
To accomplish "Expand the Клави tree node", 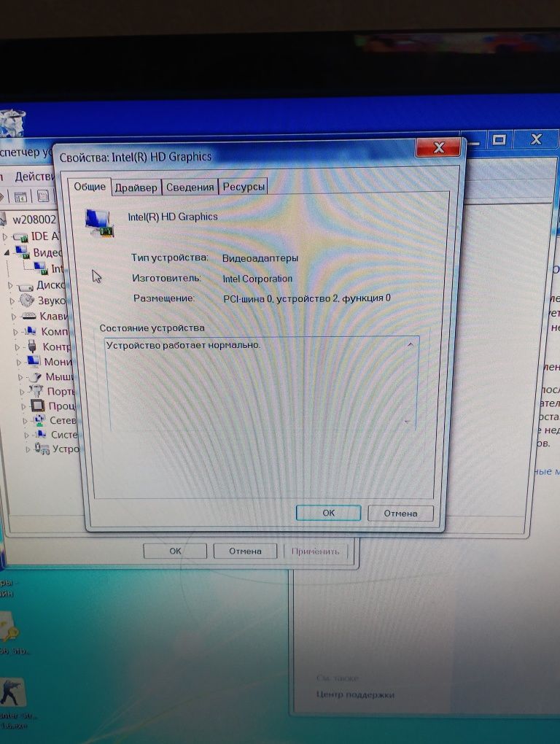I will pos(15,317).
